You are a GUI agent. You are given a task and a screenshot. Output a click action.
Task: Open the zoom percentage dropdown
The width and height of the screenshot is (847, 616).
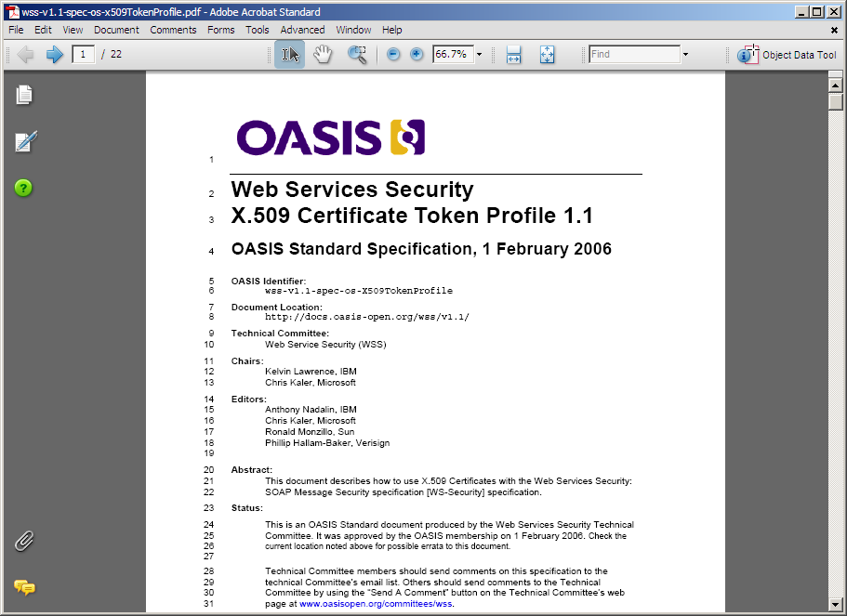(479, 54)
